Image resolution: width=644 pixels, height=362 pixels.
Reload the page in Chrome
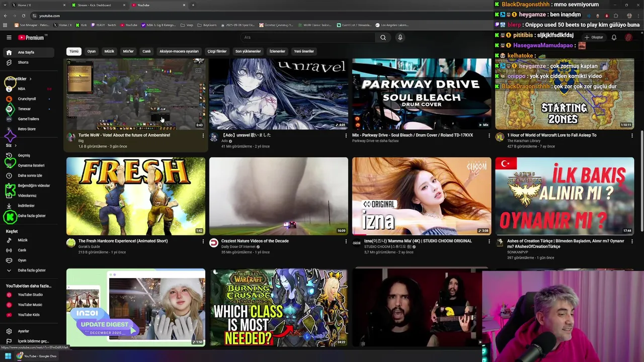tap(23, 16)
